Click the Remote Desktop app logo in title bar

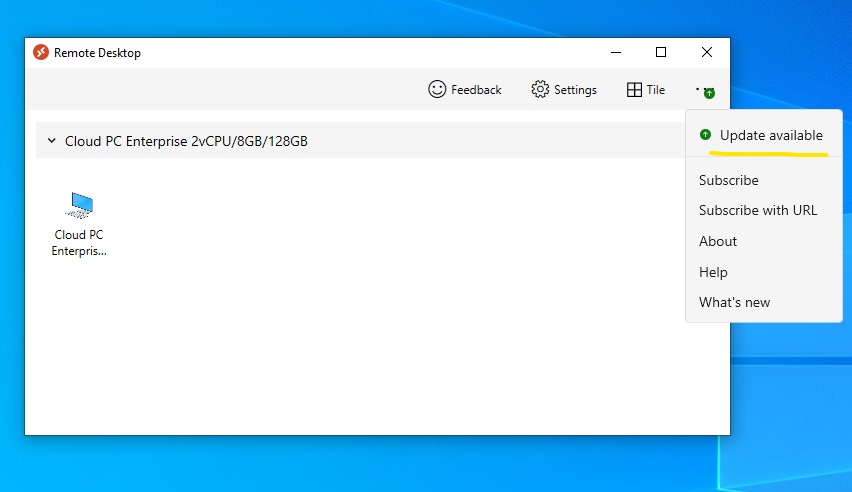click(41, 52)
